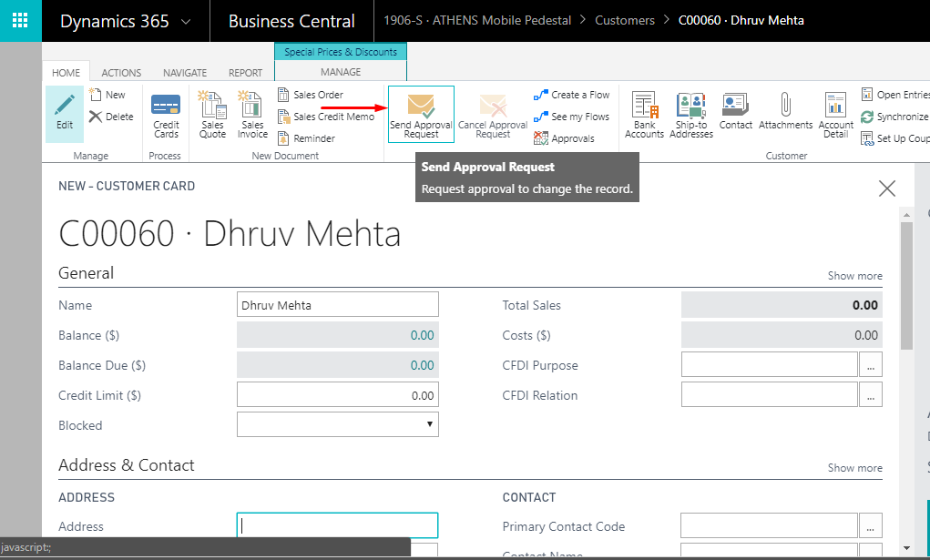Open the CFDI Purpose lookup button

click(x=872, y=365)
